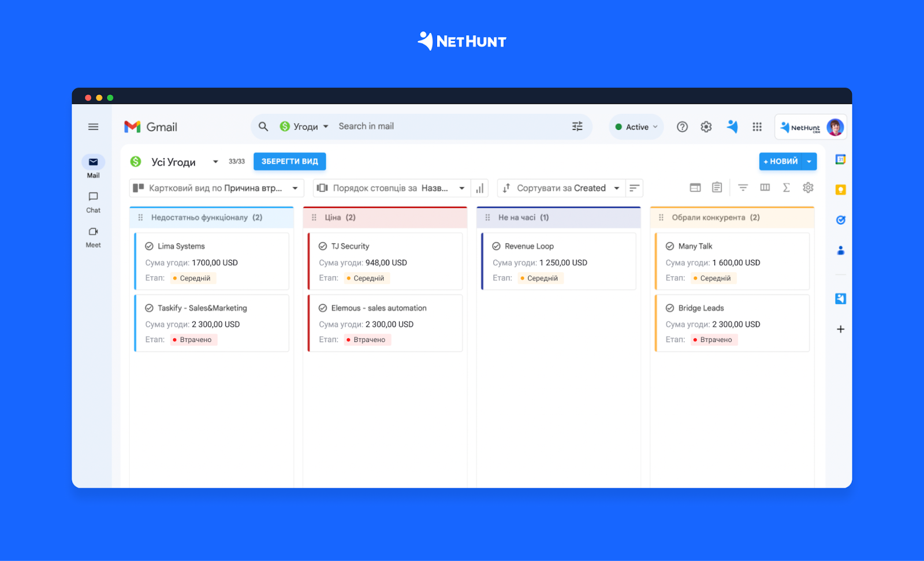Click the 33/33 record counter
924x561 pixels.
[237, 162]
